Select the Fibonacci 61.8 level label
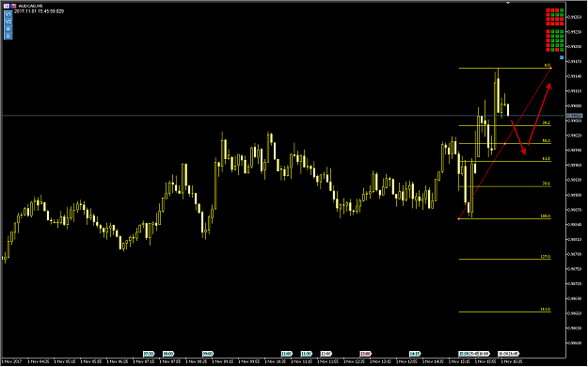This screenshot has height=367, width=588. (x=547, y=159)
